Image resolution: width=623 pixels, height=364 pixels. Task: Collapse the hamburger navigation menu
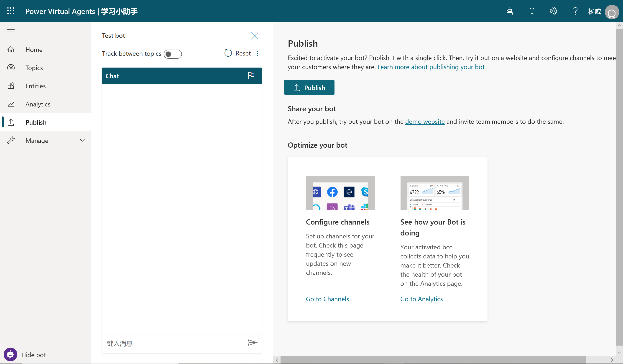(11, 31)
